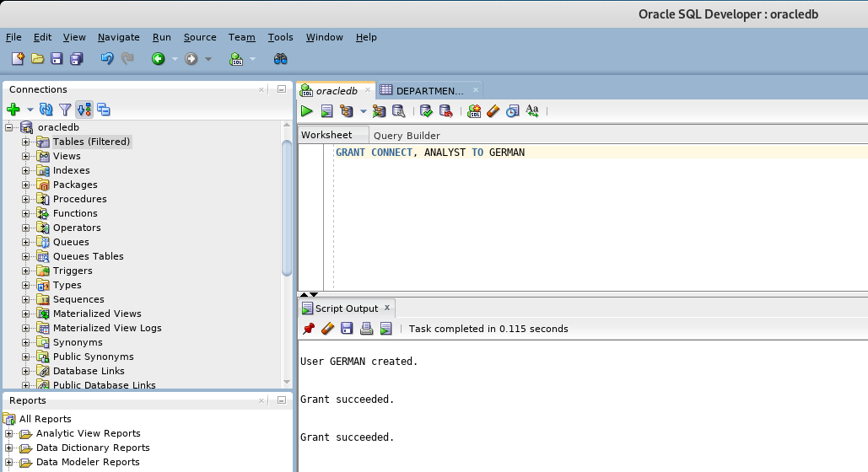Open dropdown arrow beside SQL Worksheet icon
The width and height of the screenshot is (868, 472).
point(253,59)
